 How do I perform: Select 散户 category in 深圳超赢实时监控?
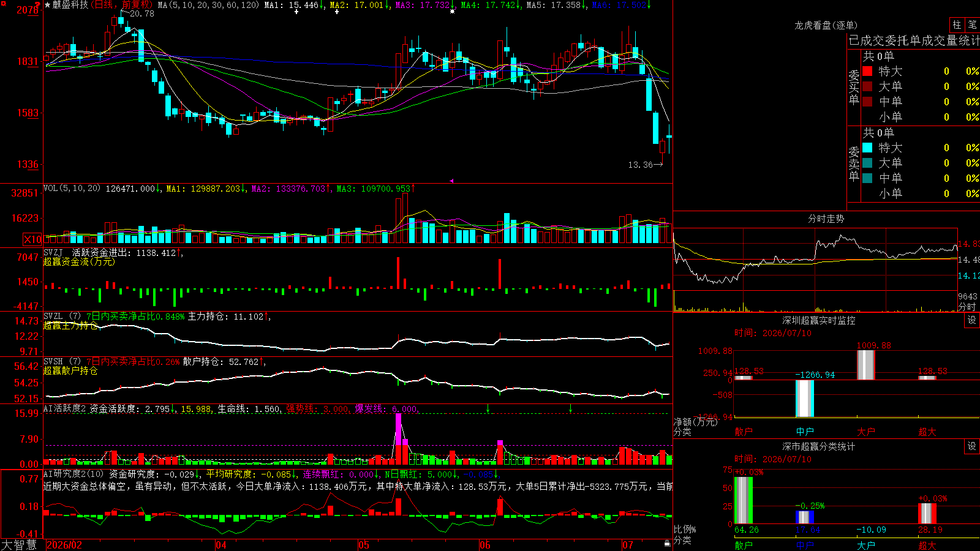(744, 432)
